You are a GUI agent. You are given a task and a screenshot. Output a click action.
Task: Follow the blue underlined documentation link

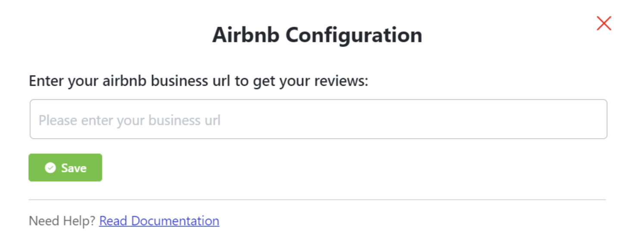tap(159, 221)
